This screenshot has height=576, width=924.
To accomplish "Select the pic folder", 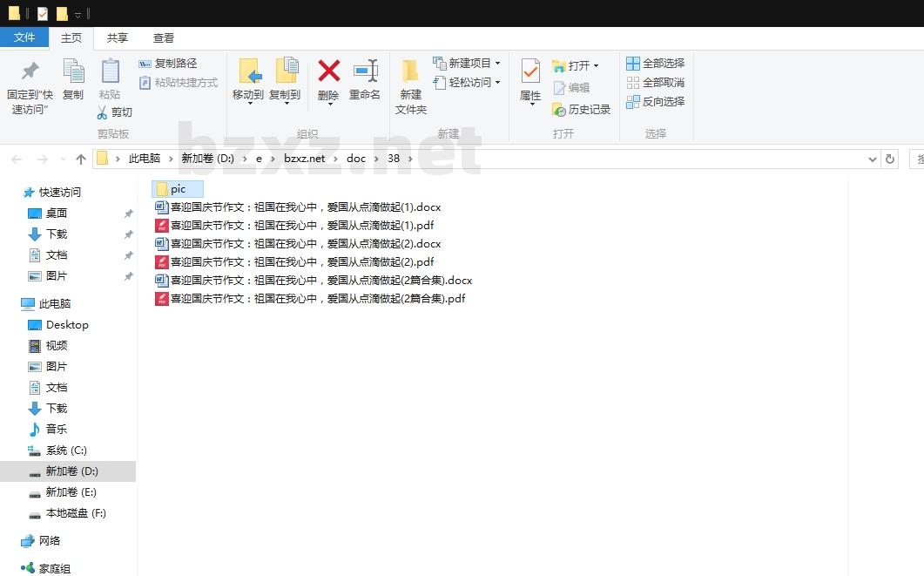I will click(178, 189).
